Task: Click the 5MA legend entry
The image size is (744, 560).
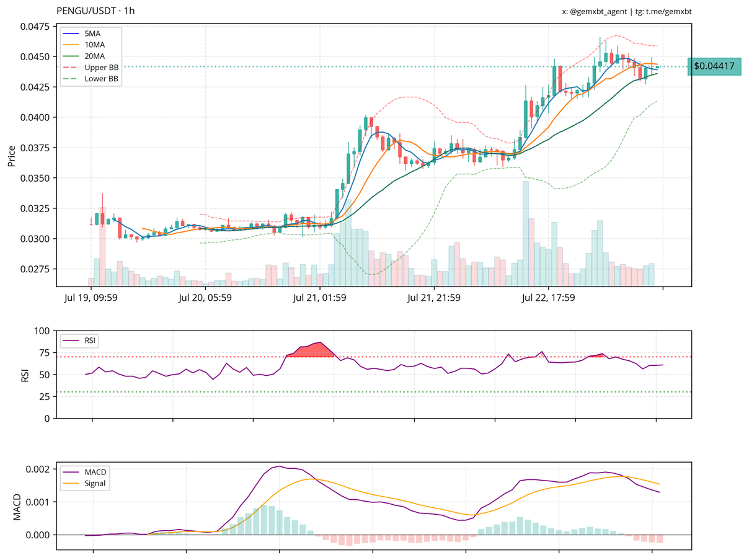Action: pos(93,32)
